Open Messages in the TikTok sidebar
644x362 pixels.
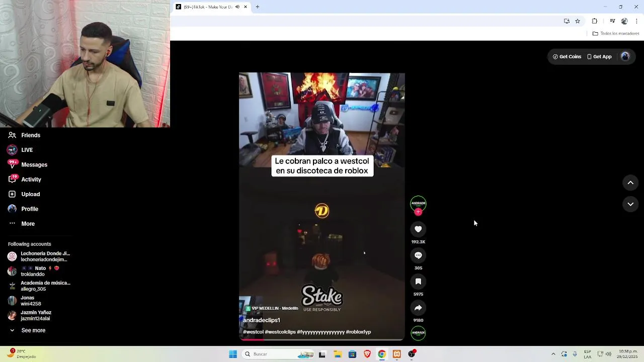[x=28, y=164]
